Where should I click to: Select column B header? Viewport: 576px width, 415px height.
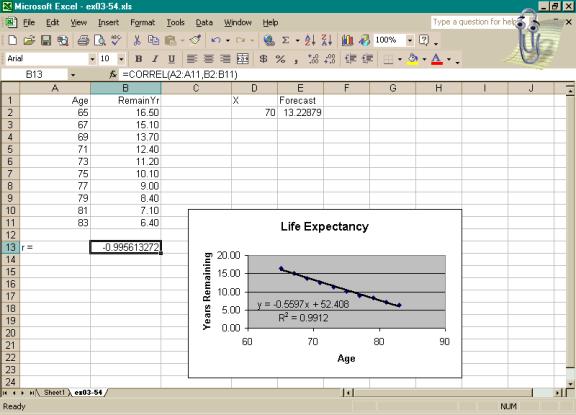pos(125,88)
